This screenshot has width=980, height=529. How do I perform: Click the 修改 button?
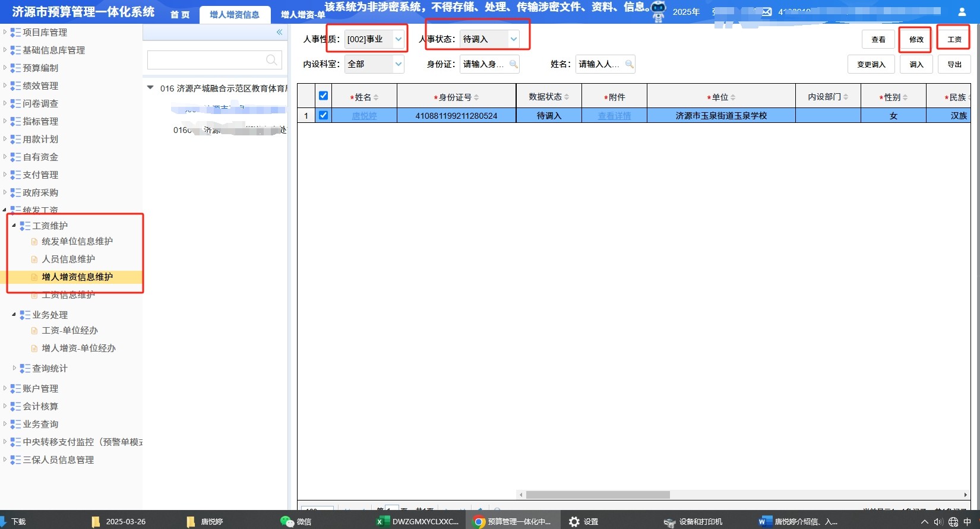tap(916, 39)
